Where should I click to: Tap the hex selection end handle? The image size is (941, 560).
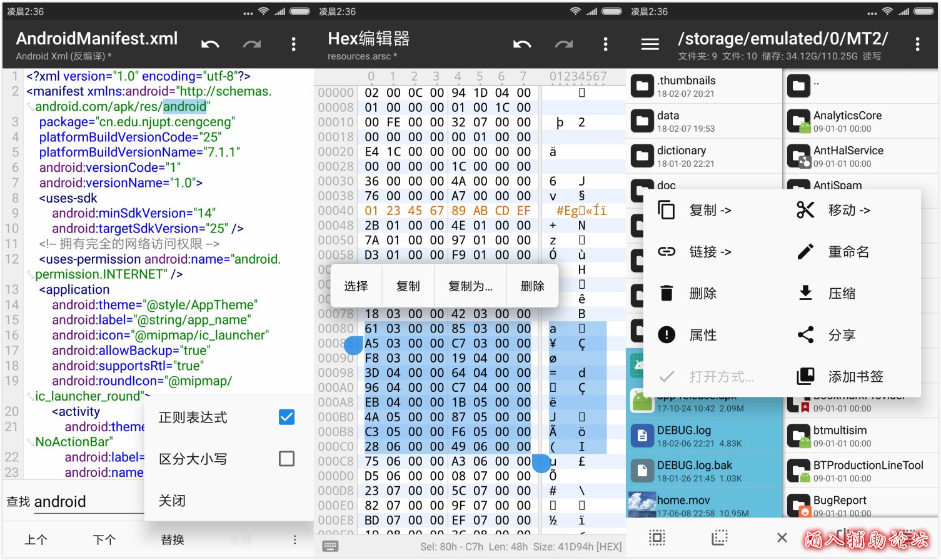click(541, 463)
